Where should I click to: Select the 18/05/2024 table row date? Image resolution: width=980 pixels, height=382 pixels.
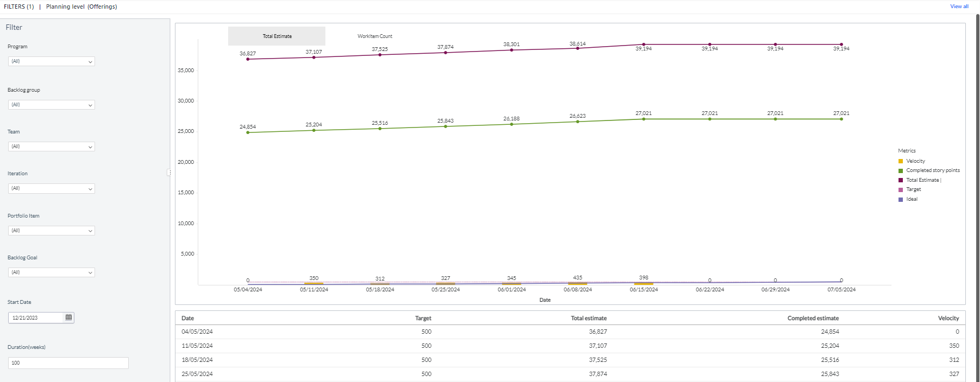point(197,360)
